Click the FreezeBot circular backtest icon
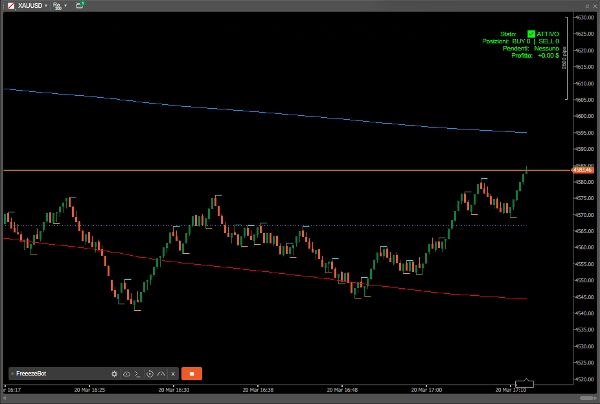The image size is (600, 404). [150, 374]
